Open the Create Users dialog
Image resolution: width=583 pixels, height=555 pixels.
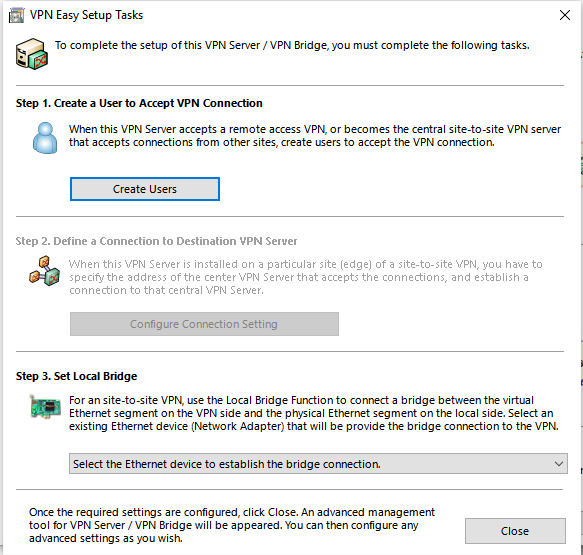(145, 189)
